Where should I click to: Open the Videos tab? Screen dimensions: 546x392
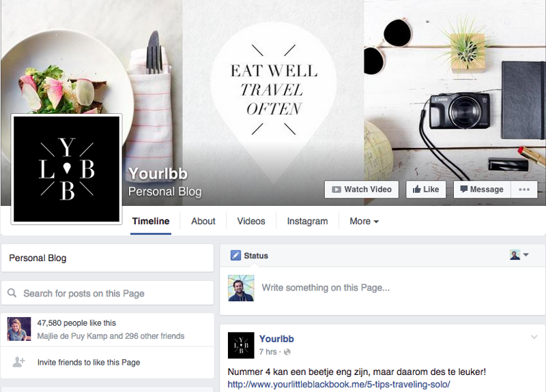[x=251, y=221]
